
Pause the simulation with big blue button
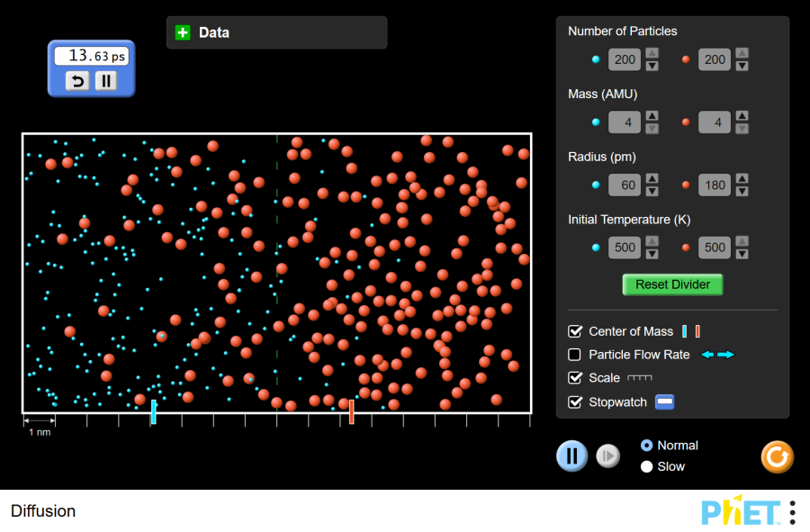571,456
